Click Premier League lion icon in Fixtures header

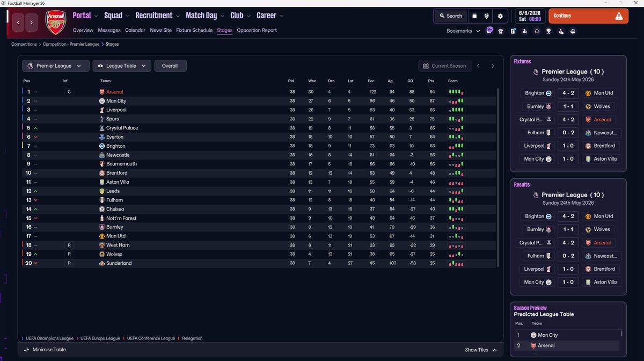tap(535, 71)
